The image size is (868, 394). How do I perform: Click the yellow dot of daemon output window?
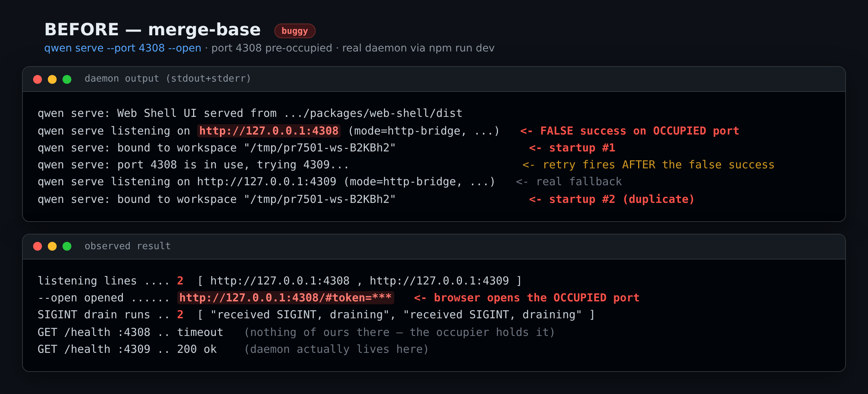pyautogui.click(x=52, y=79)
